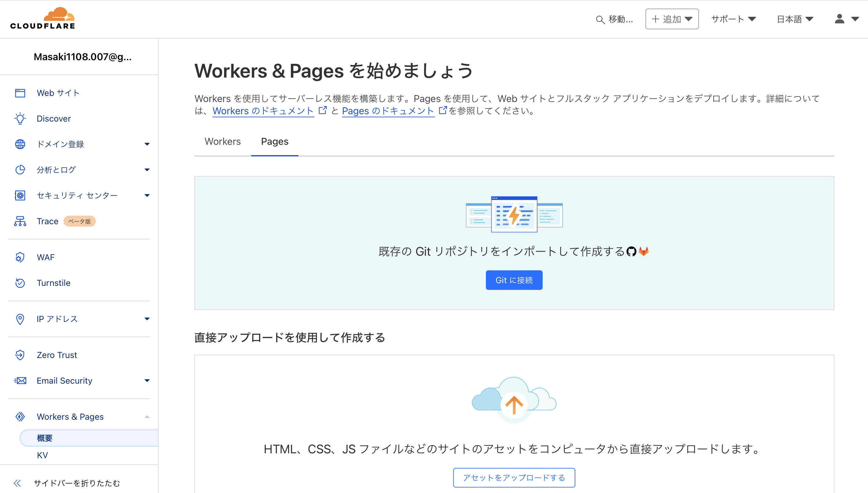868x493 pixels.
Task: Open the user account avatar icon
Action: [839, 19]
